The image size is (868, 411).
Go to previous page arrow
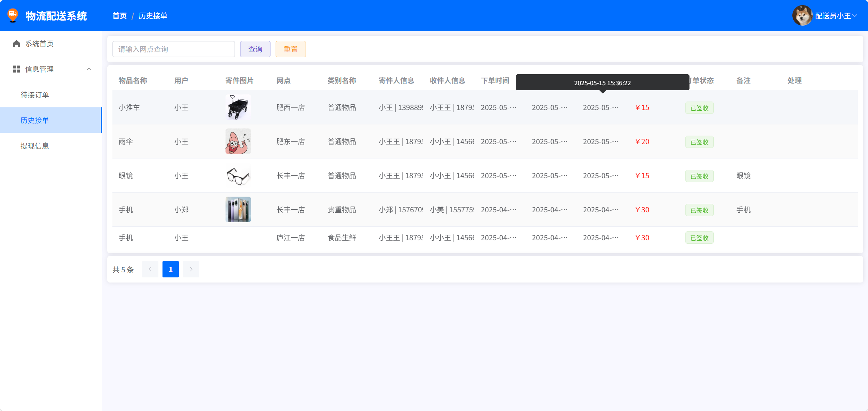pos(150,269)
